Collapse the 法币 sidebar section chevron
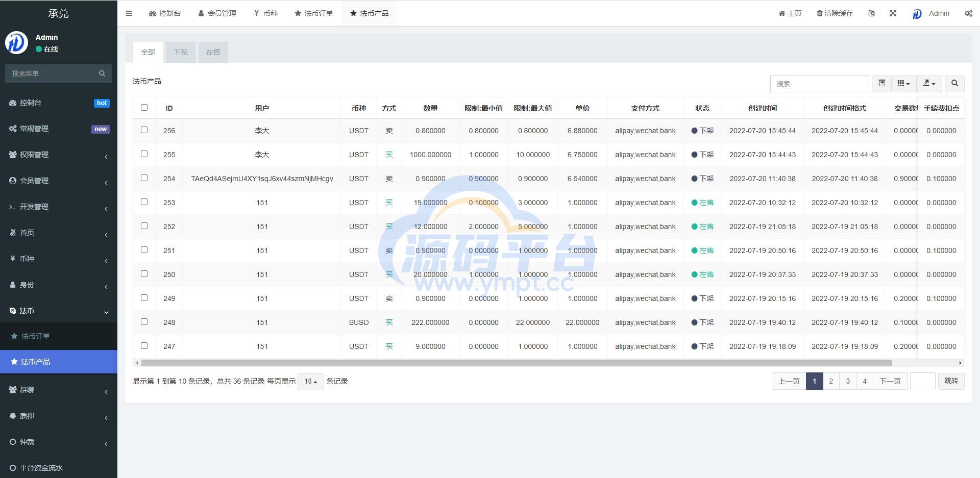 [x=106, y=312]
